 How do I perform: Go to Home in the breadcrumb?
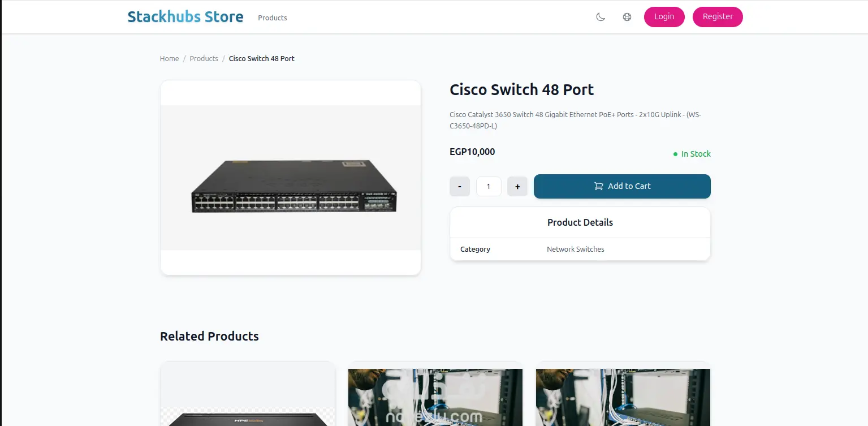click(169, 59)
